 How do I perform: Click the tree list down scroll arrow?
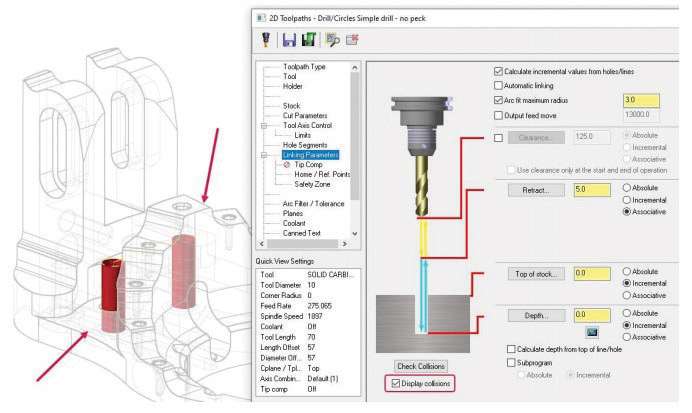[x=354, y=233]
